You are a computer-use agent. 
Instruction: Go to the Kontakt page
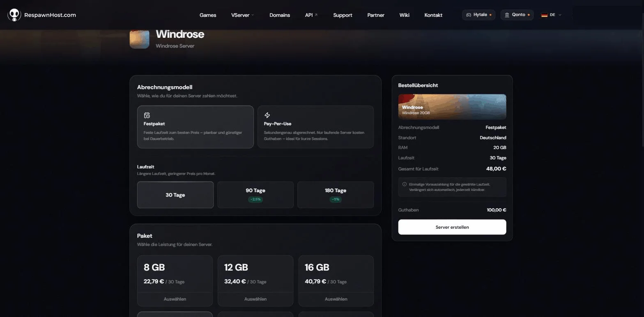pyautogui.click(x=433, y=15)
